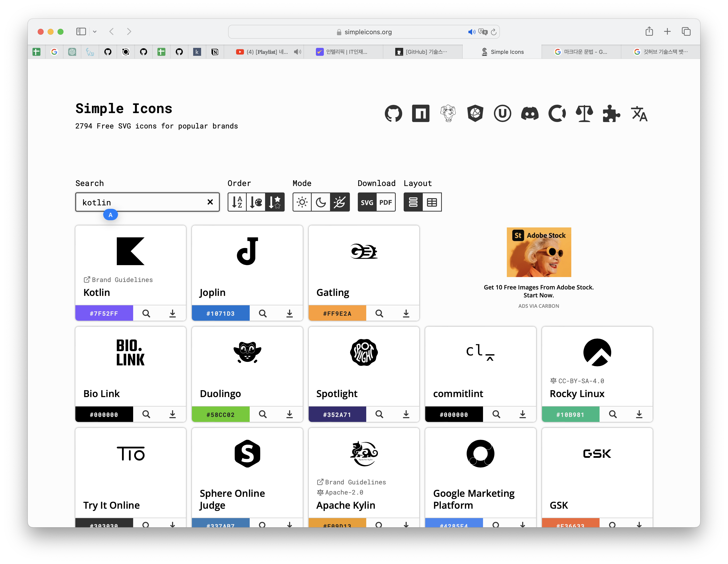The height and width of the screenshot is (564, 728).
Task: Open the Adobe Stock ad image
Action: (x=539, y=252)
